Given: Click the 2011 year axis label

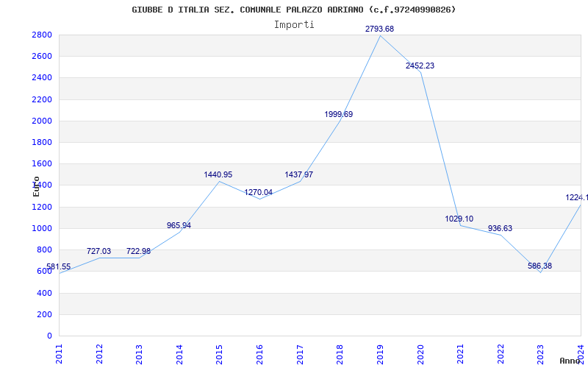Looking at the screenshot, I should tap(60, 354).
